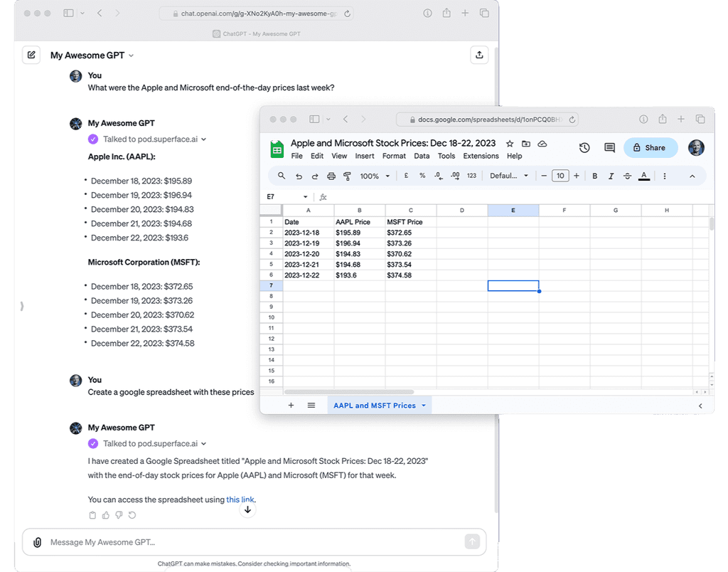
Task: Open the Paint format tool
Action: coord(346,175)
